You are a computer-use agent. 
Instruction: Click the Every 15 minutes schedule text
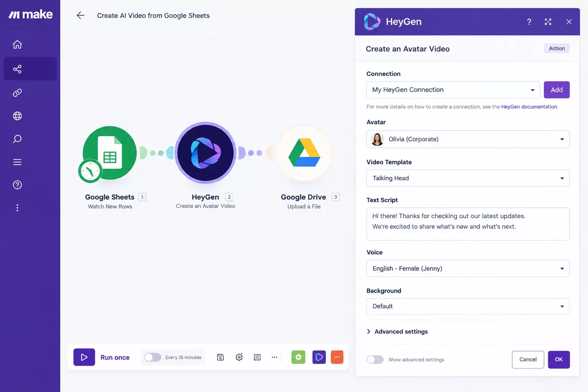pos(183,357)
